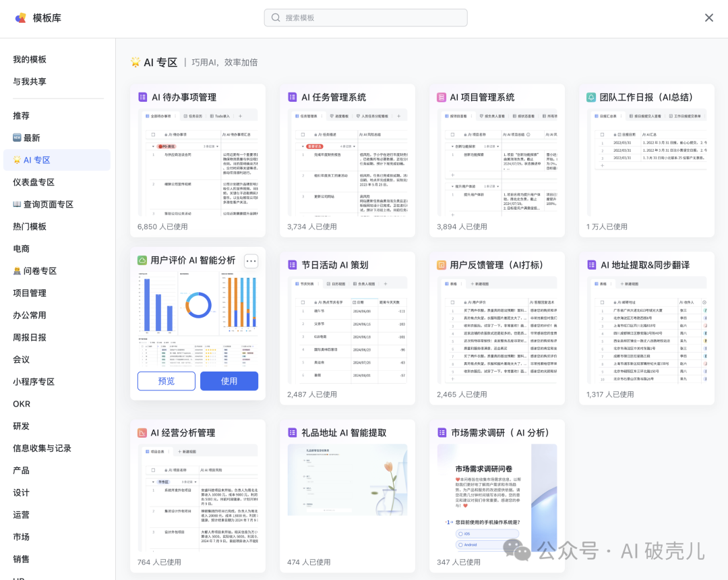Click the teal bell icon beside 团队工作日报

click(591, 97)
